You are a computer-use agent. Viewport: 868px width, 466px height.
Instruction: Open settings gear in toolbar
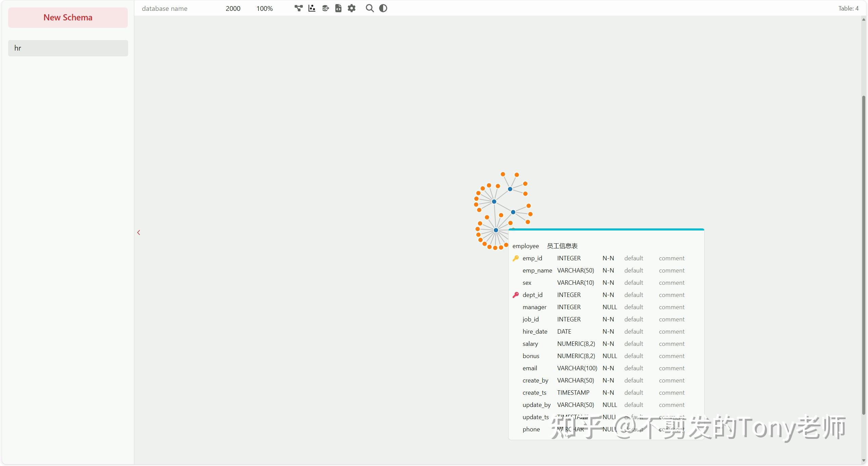tap(352, 8)
